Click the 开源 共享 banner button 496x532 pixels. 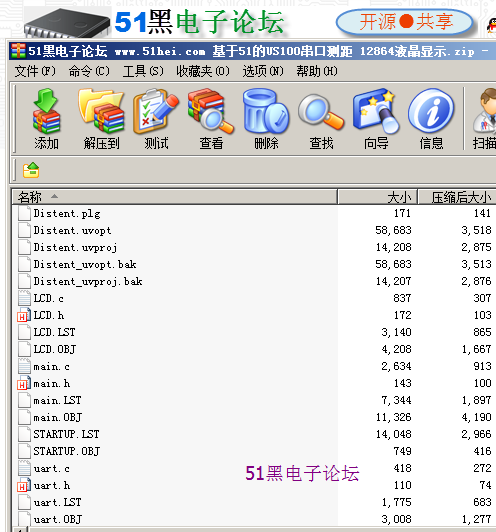pyautogui.click(x=405, y=22)
